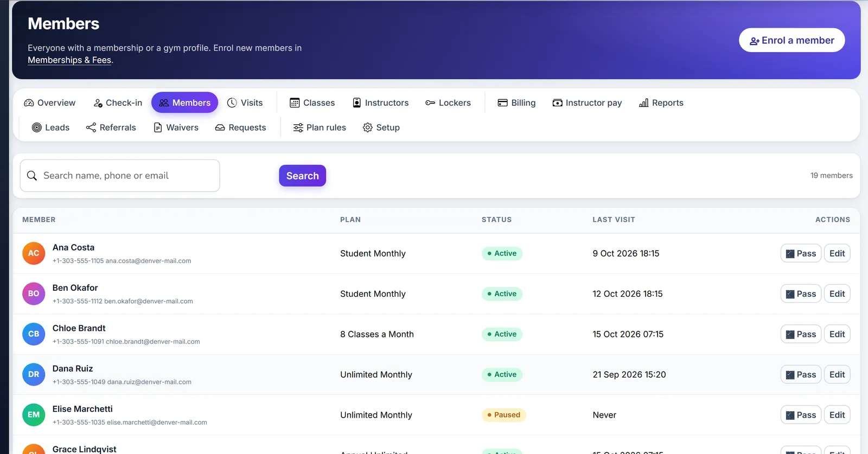Go to the Setup tab
The height and width of the screenshot is (454, 868).
[x=381, y=127]
